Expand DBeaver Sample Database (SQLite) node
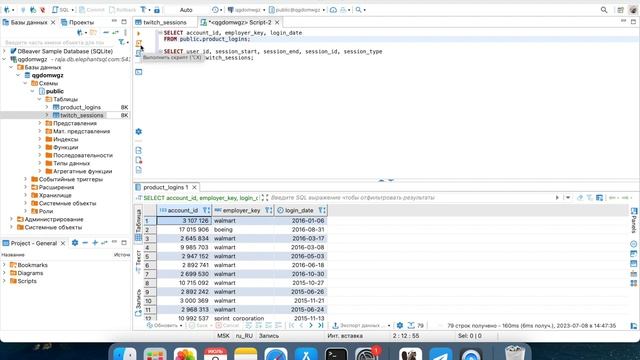640x360 pixels. click(x=4, y=51)
